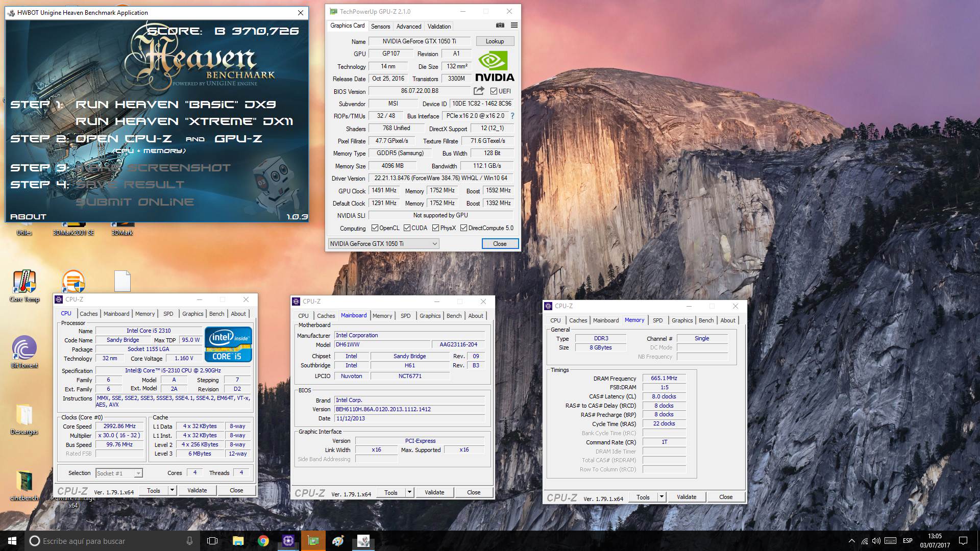The height and width of the screenshot is (551, 980).
Task: Click microphone icon in search box
Action: (189, 541)
